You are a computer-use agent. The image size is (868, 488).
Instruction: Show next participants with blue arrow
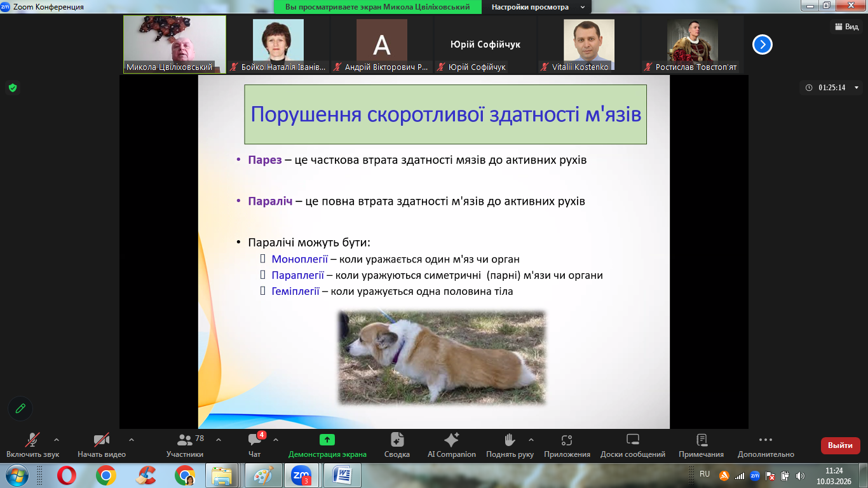762,44
